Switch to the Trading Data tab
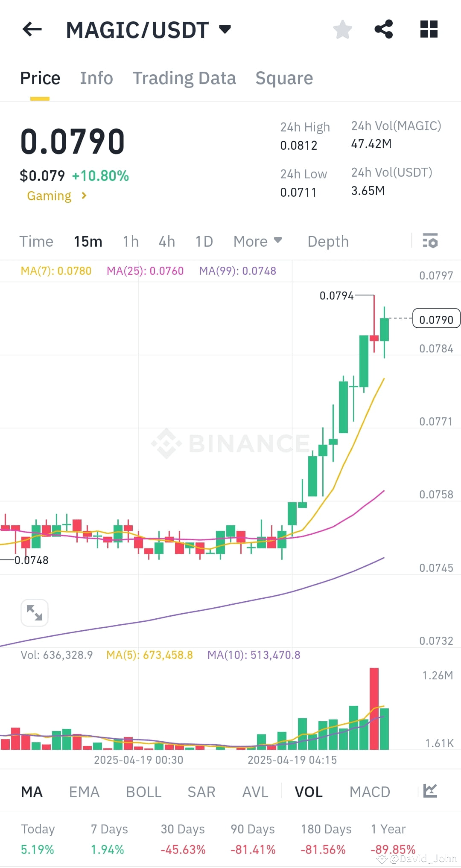This screenshot has height=868, width=461. click(x=184, y=78)
